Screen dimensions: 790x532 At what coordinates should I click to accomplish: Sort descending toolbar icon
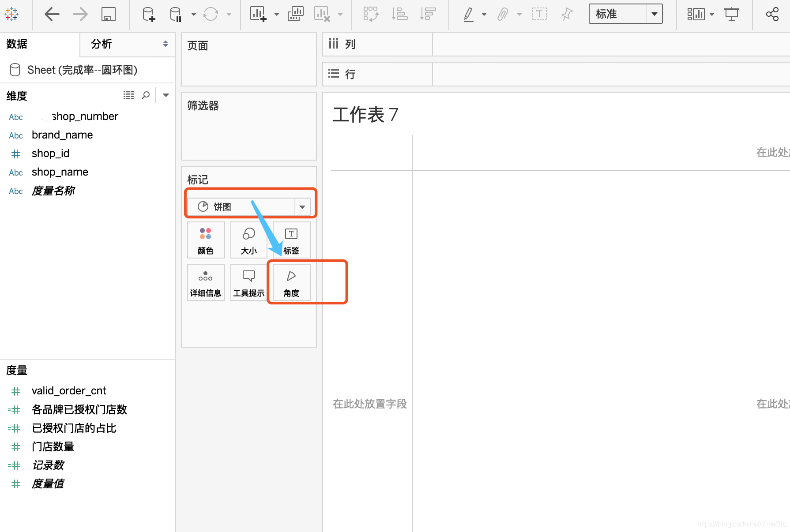[x=428, y=14]
